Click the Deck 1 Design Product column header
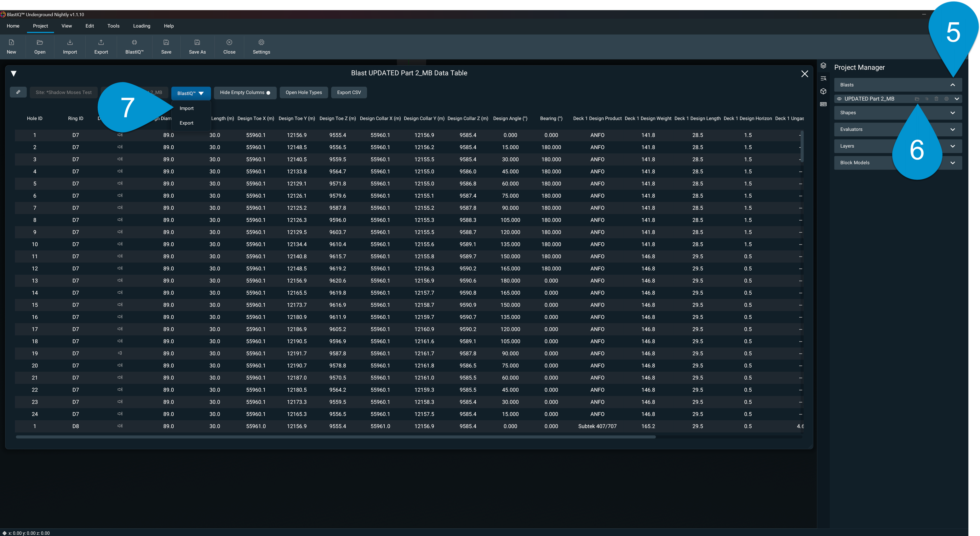The width and height of the screenshot is (980, 536). 597,119
